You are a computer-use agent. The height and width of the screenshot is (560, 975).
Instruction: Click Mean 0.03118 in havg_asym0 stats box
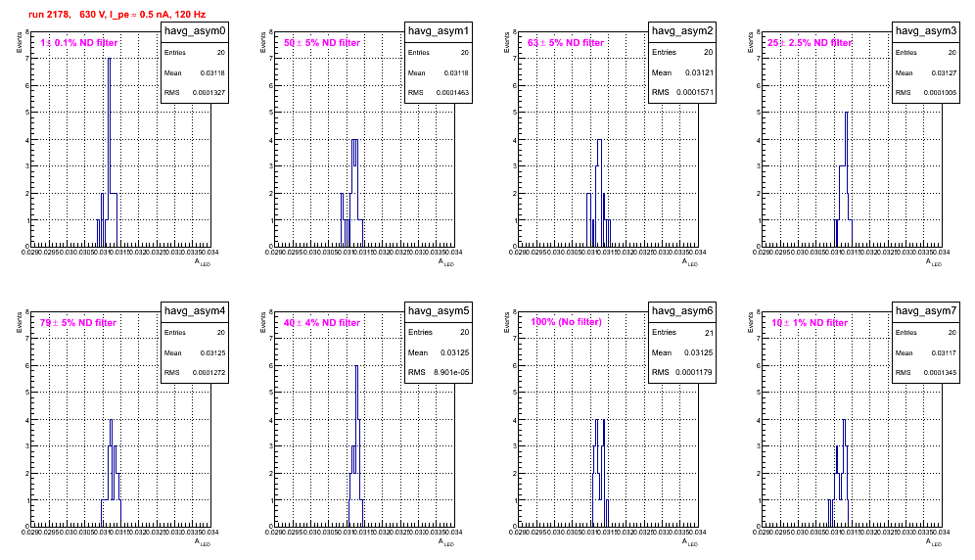pos(195,72)
